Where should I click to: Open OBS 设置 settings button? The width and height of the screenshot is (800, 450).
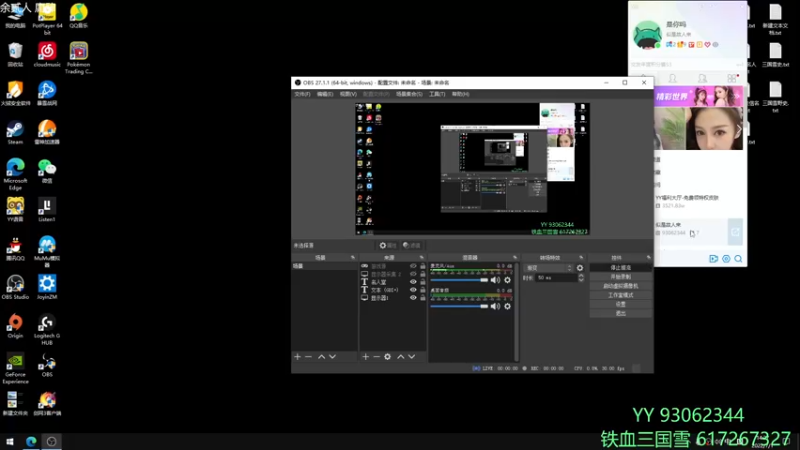(620, 304)
